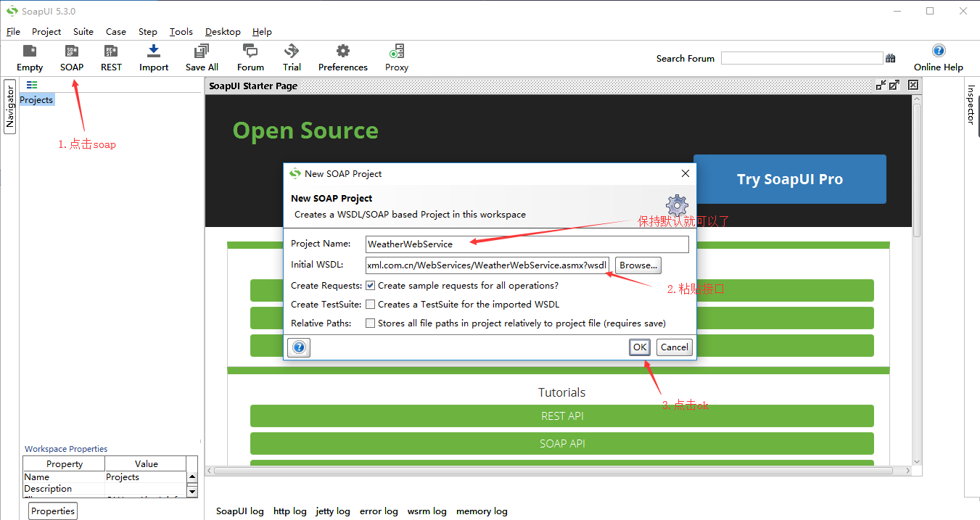
Task: Open the File menu
Action: (13, 32)
